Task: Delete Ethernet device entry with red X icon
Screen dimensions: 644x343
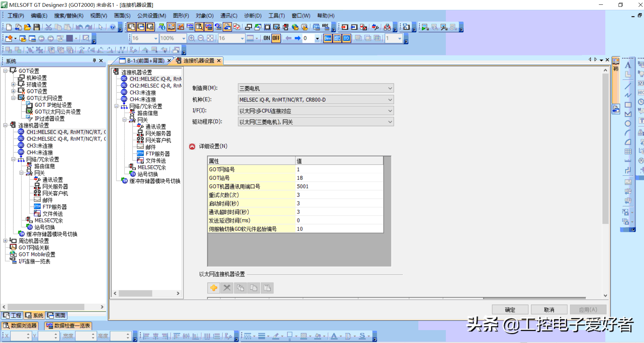Action: coord(227,288)
